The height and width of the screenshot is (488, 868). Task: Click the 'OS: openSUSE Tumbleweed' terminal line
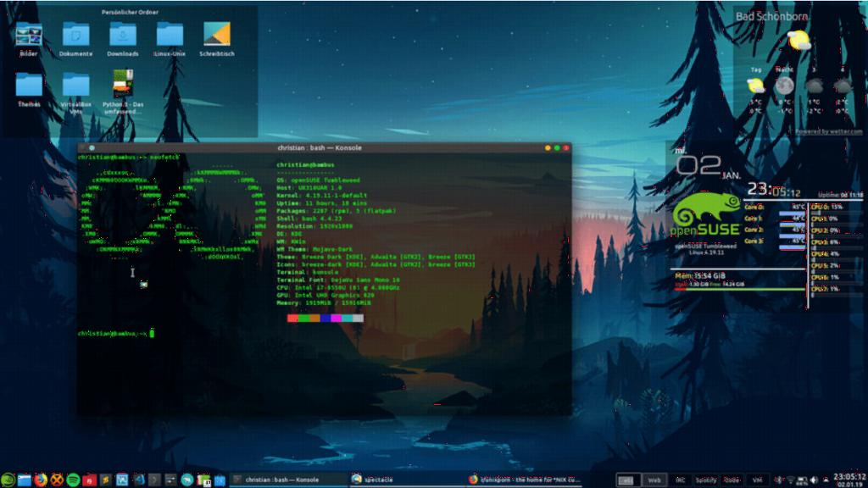click(319, 180)
